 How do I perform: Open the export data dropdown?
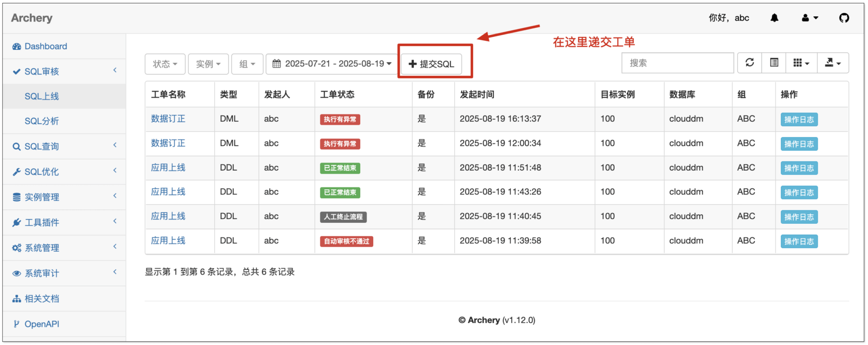point(833,63)
